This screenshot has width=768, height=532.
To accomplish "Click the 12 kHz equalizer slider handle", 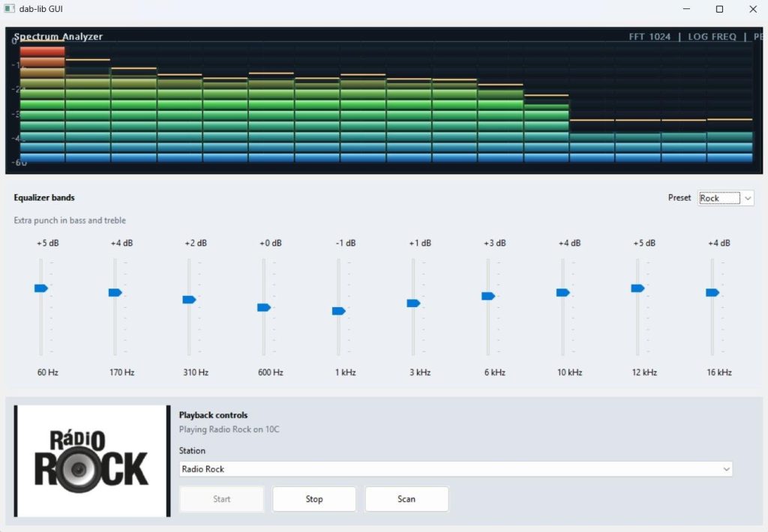I will coord(637,288).
